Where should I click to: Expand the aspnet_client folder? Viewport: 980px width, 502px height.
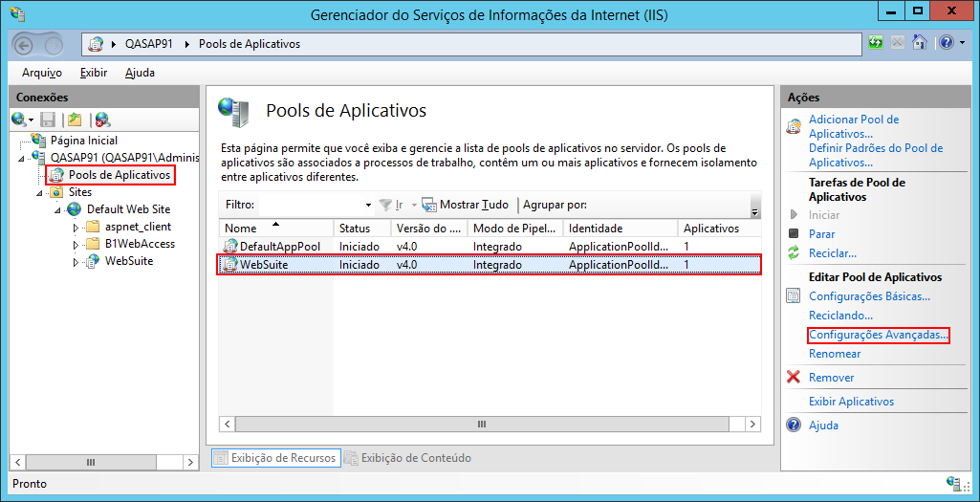click(x=76, y=227)
